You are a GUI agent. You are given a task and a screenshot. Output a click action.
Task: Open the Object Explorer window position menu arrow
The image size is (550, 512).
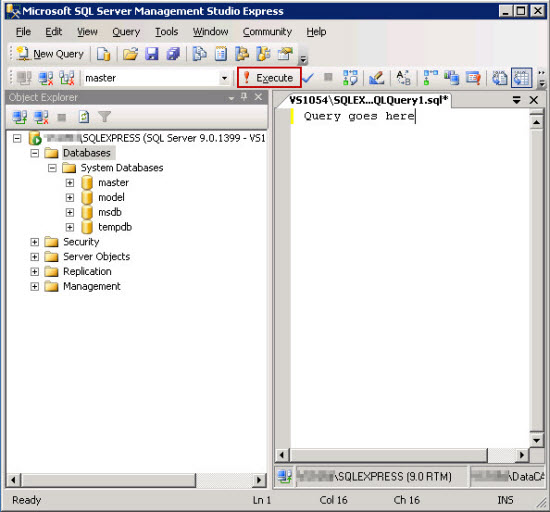(231, 98)
